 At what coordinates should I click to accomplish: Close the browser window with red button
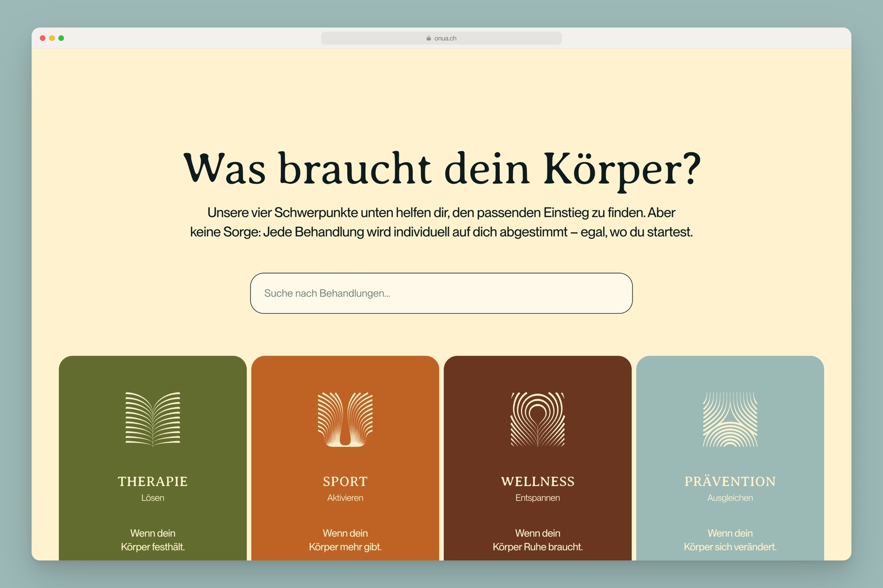(42, 38)
